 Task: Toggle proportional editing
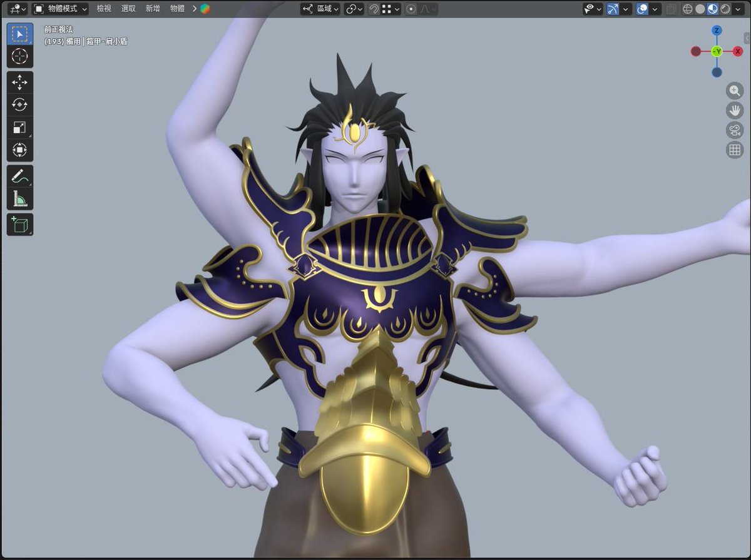click(411, 9)
